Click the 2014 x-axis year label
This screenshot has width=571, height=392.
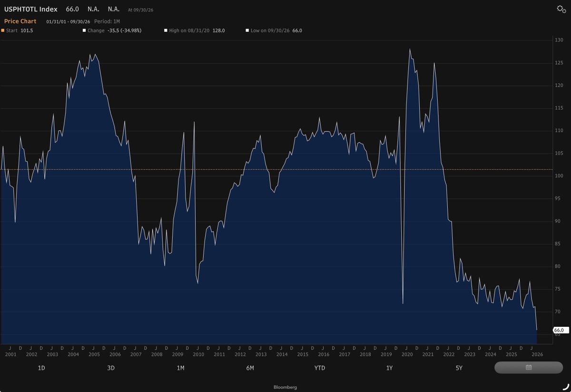tap(282, 354)
